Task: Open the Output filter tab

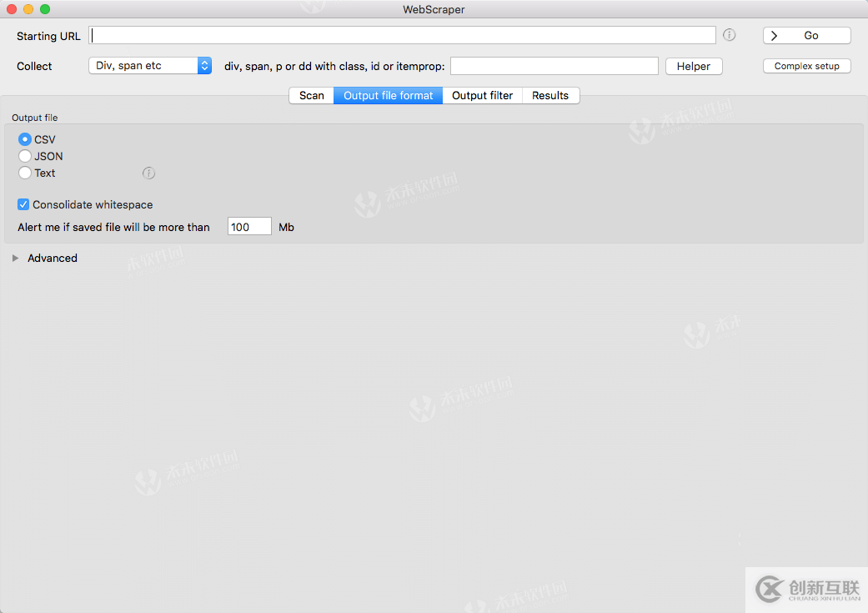Action: pos(482,96)
